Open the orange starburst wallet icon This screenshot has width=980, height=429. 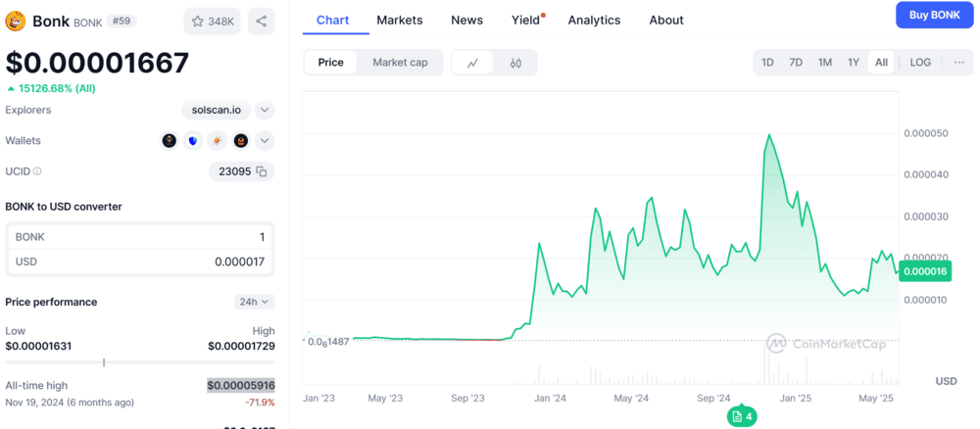(217, 141)
